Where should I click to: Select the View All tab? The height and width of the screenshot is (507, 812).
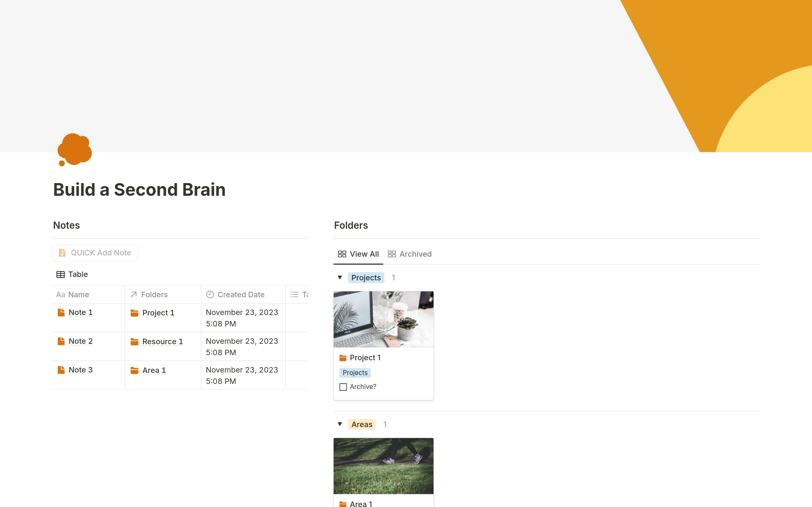tap(358, 254)
